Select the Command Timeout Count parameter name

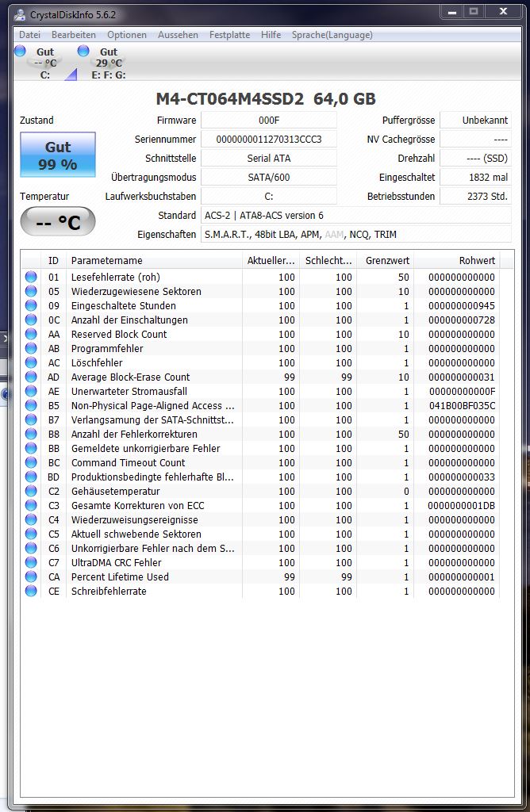pos(128,462)
